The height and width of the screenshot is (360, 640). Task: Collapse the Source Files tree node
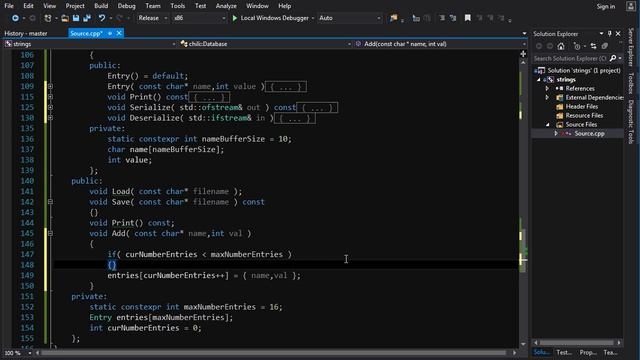coord(547,124)
